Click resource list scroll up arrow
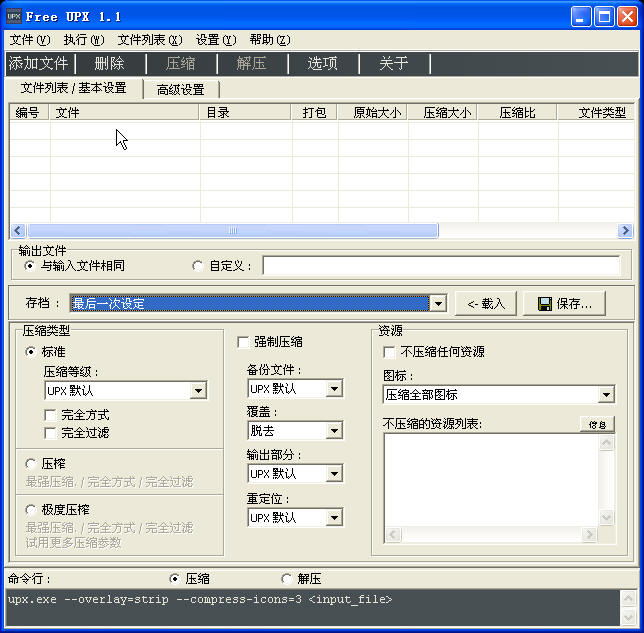Image resolution: width=644 pixels, height=633 pixels. point(607,443)
